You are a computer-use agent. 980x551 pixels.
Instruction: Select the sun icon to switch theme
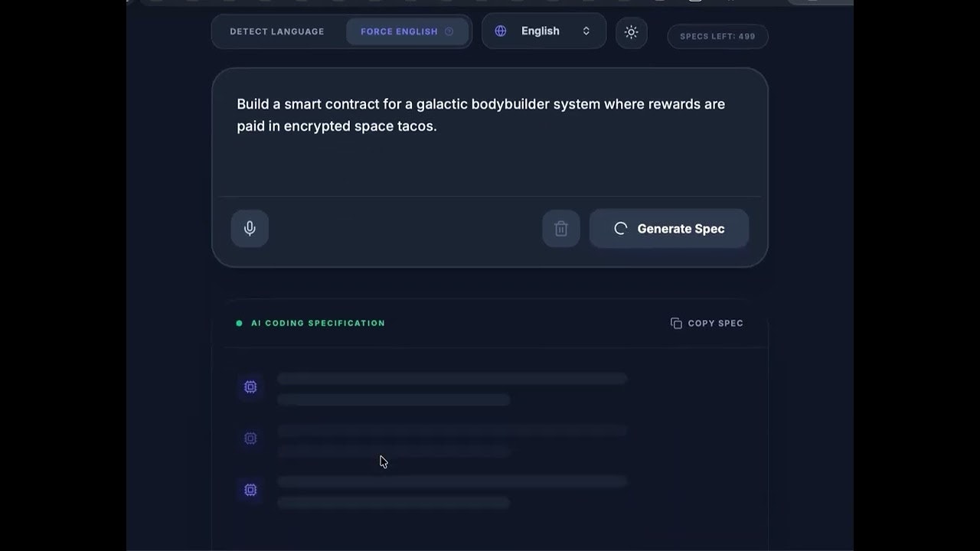tap(631, 32)
